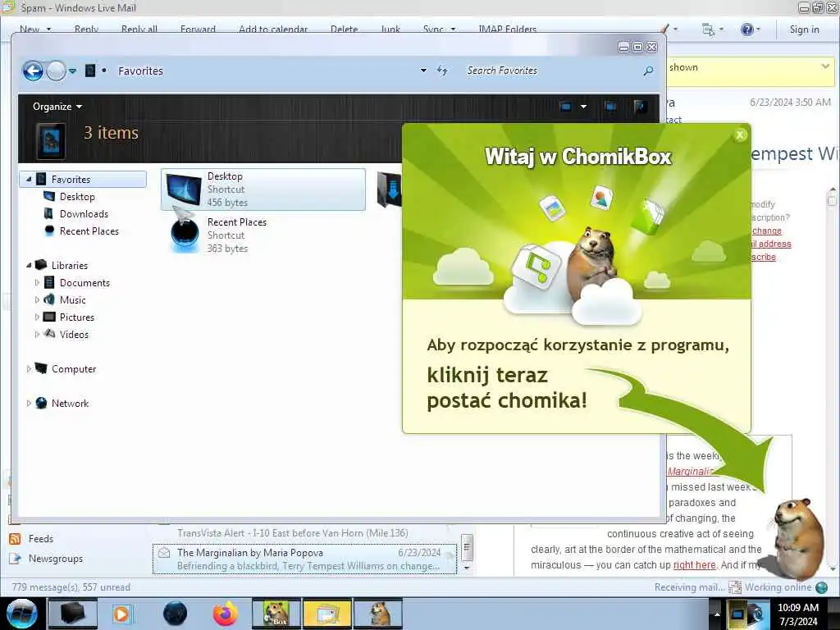Click the help icon at the Explorer toolbar end
Screen dimensions: 840x630
pos(640,106)
